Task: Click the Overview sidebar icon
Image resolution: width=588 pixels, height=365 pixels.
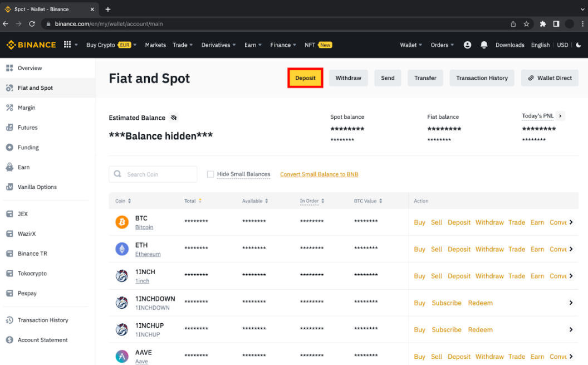Action: pyautogui.click(x=10, y=68)
